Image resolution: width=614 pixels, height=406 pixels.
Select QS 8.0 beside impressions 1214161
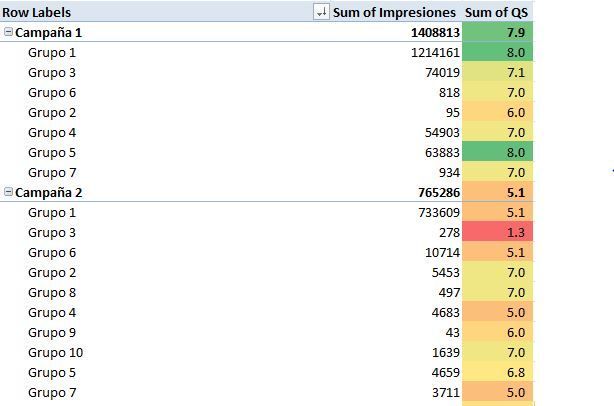point(497,52)
